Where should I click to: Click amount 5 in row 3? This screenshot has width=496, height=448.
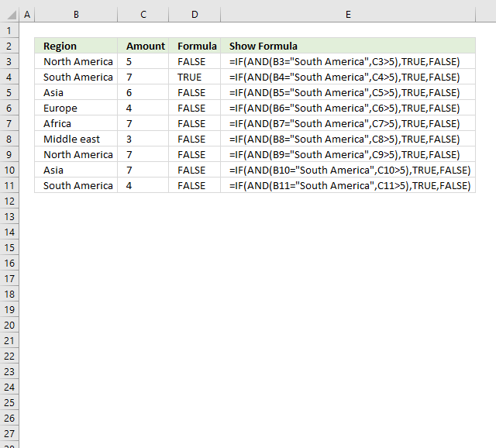pos(143,61)
